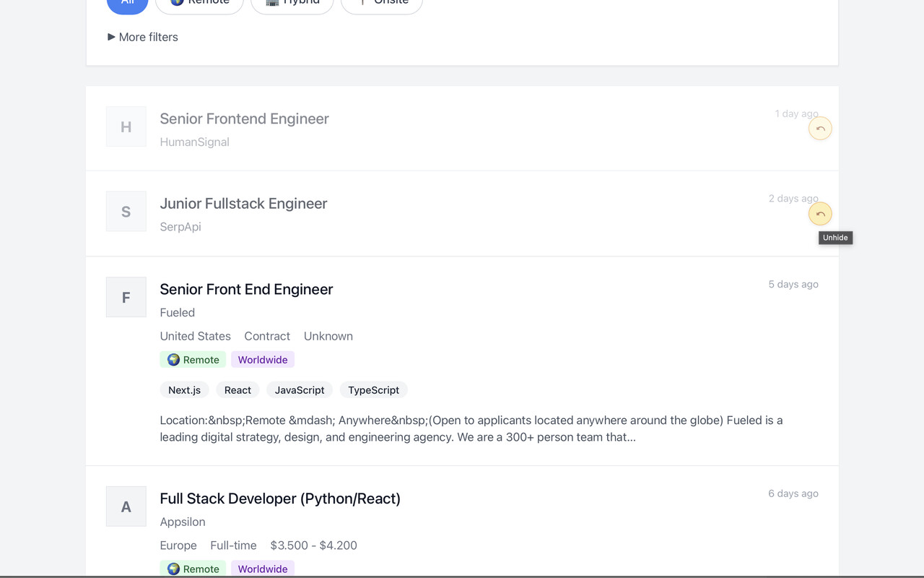Click the Worldwide badge on the Fueled job
924x578 pixels.
(x=263, y=360)
